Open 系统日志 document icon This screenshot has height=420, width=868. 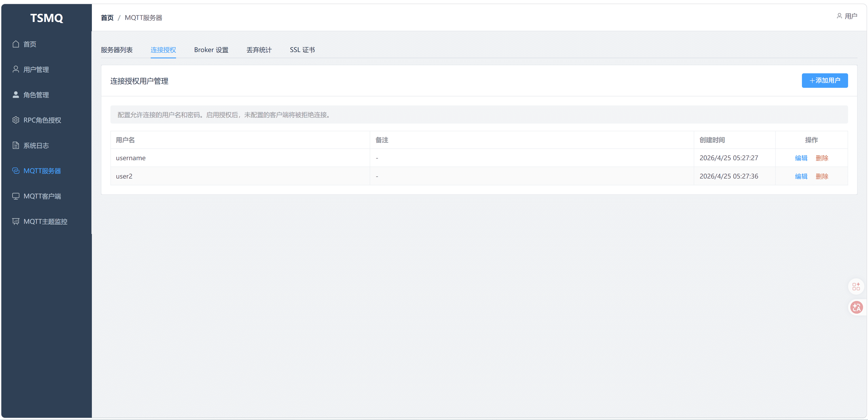point(15,145)
